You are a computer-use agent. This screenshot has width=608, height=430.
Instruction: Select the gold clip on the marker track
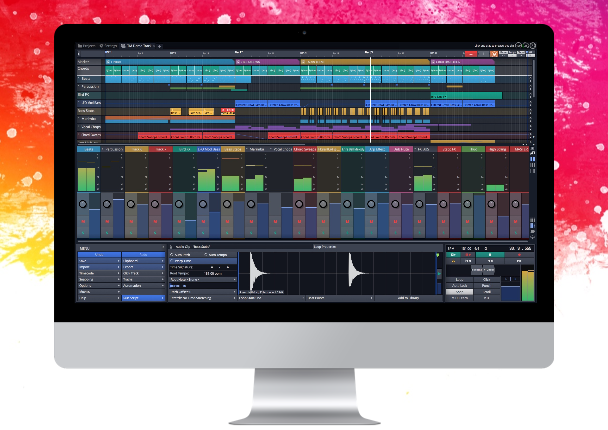click(x=364, y=62)
